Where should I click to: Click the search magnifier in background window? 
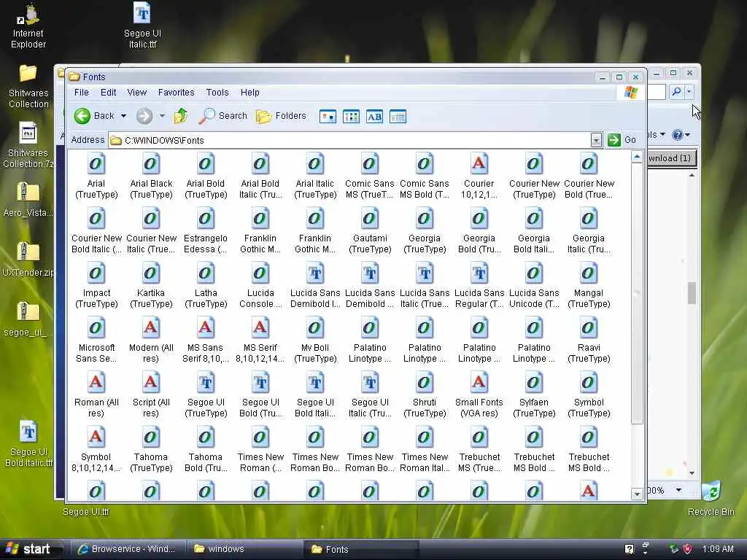coord(676,91)
